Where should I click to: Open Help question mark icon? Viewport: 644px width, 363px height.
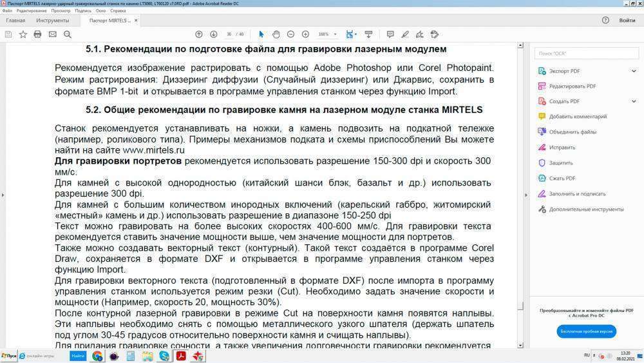(x=605, y=20)
